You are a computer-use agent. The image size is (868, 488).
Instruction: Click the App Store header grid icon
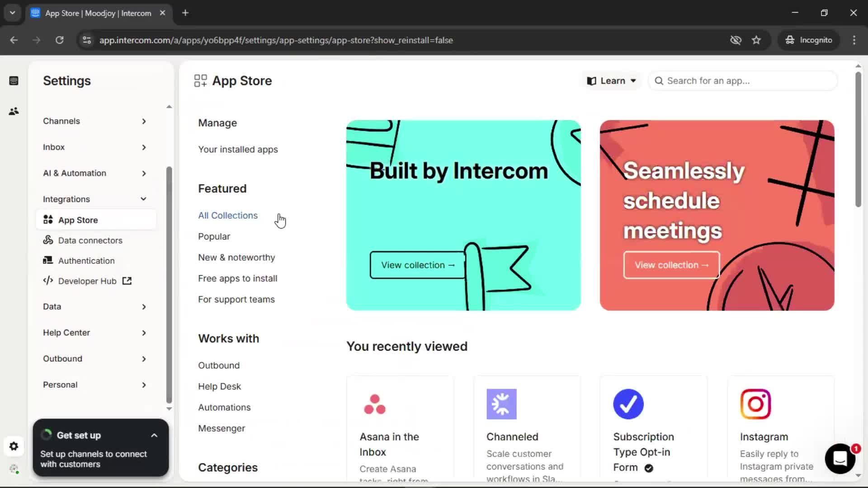pyautogui.click(x=200, y=81)
